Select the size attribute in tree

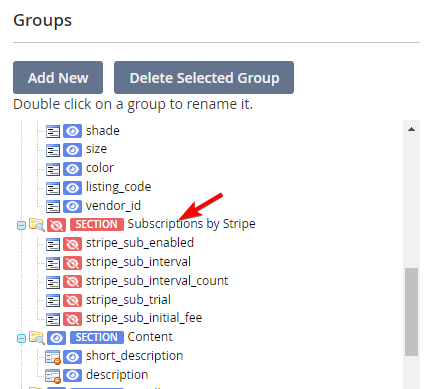[x=96, y=149]
